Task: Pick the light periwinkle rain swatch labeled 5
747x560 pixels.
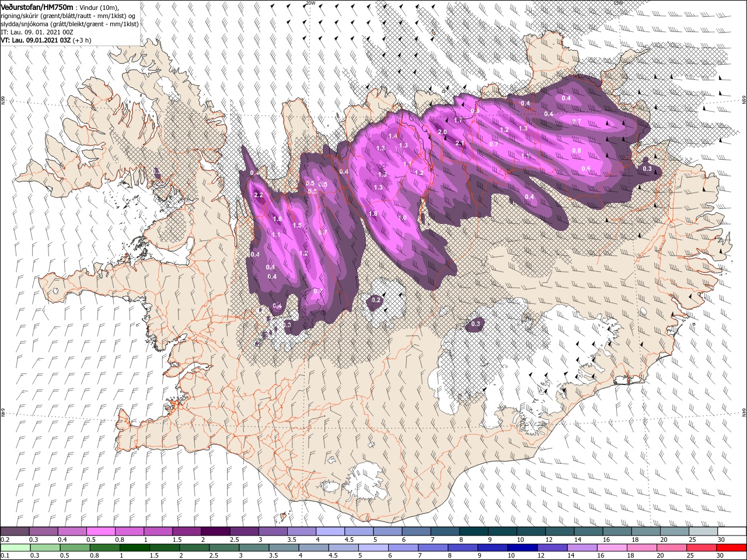Action: pos(373,548)
